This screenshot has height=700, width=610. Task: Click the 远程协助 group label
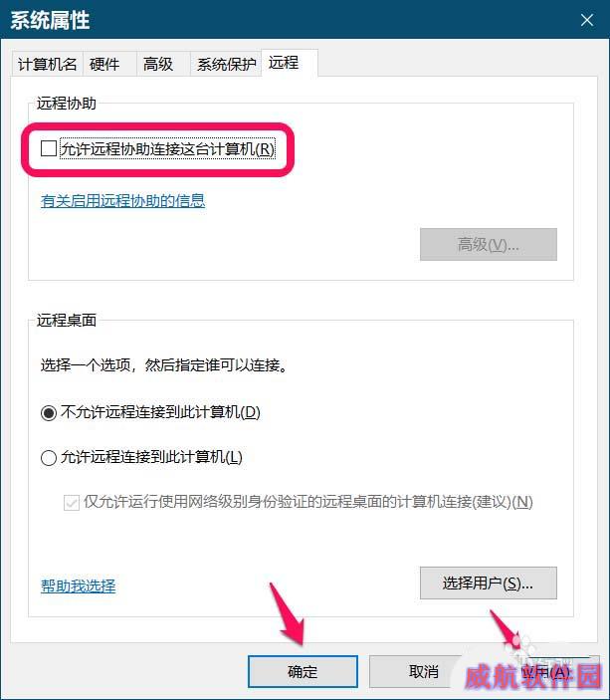click(67, 104)
